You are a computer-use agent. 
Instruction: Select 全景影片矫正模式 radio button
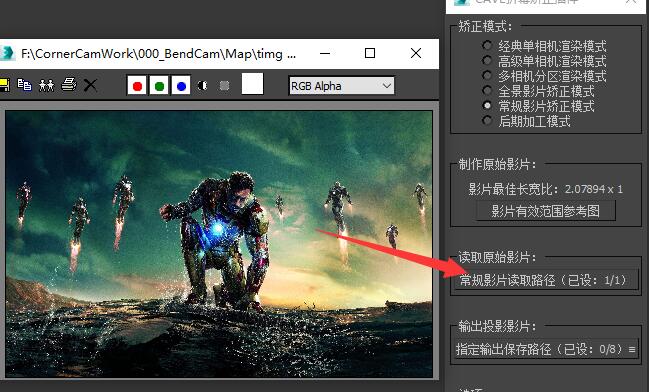point(487,90)
